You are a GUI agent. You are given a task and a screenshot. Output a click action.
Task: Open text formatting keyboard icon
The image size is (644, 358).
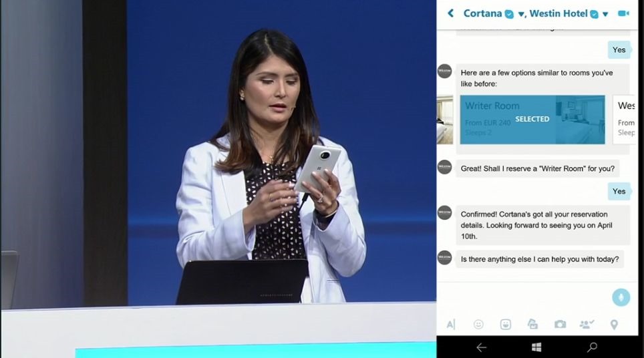(x=450, y=325)
